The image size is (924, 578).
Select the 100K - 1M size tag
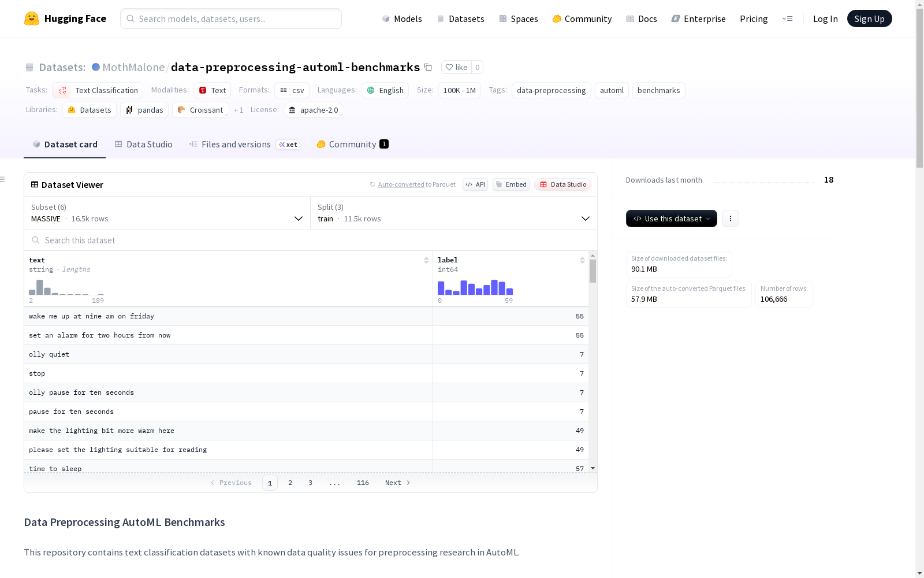click(x=460, y=90)
